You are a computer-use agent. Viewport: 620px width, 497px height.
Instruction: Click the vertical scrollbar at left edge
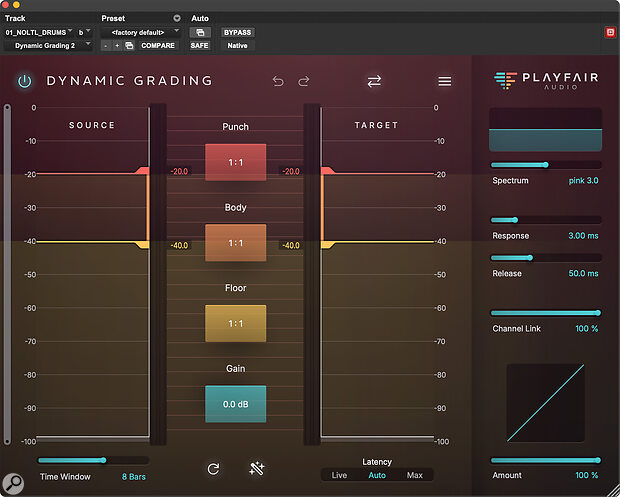click(x=7, y=274)
